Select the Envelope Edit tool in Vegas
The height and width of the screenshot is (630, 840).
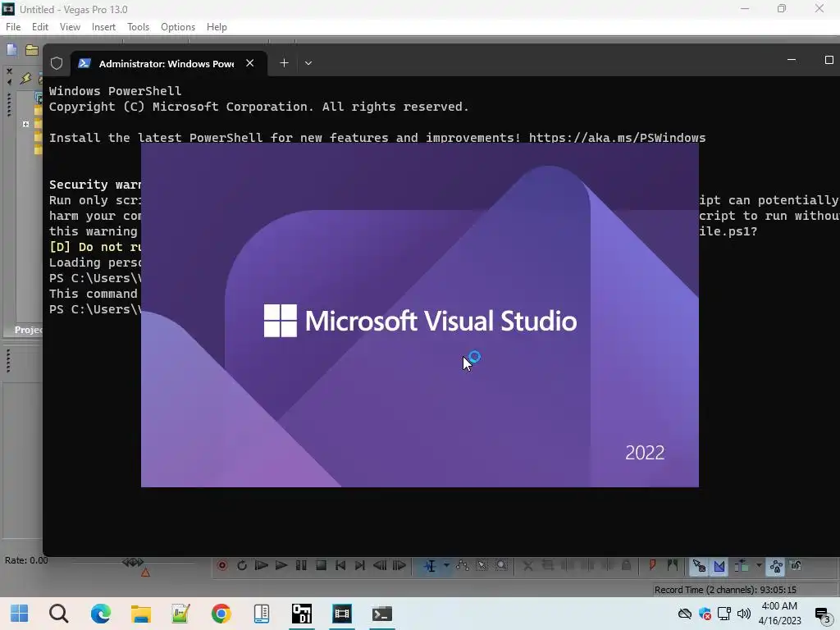coord(463,565)
